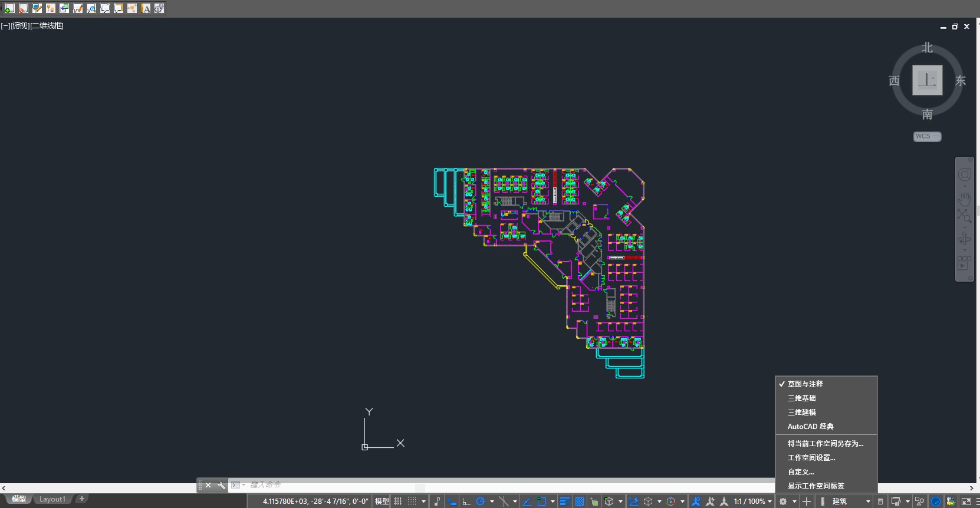Screen dimensions: 980x508
Task: Click the ShowMotion icon in navigation bar
Action: tap(964, 263)
